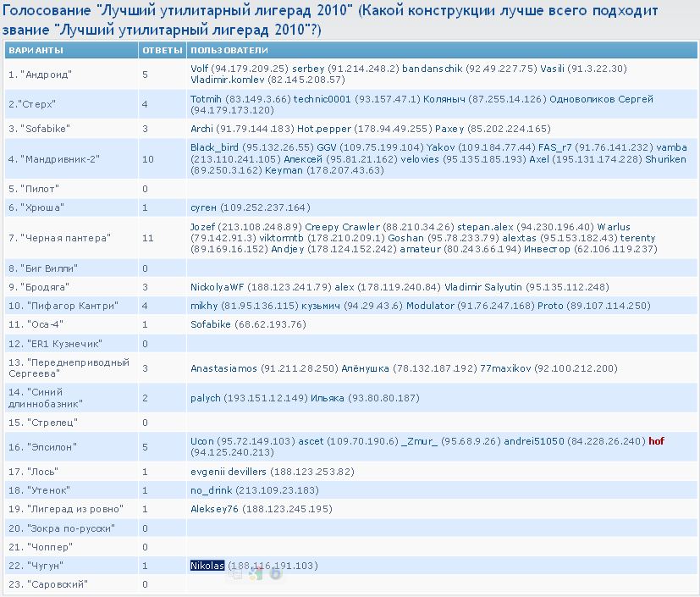Select the user technic0001 link
The image size is (700, 597).
322,99
